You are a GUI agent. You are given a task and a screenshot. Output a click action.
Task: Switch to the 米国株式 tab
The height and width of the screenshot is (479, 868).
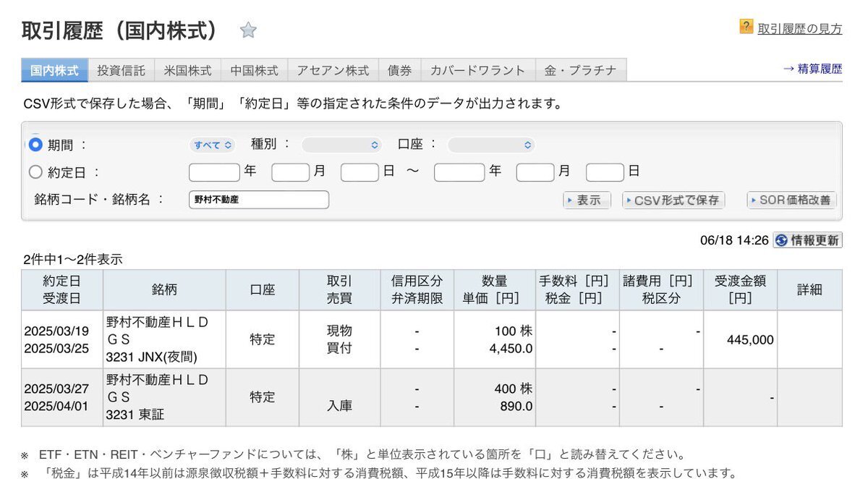[188, 70]
